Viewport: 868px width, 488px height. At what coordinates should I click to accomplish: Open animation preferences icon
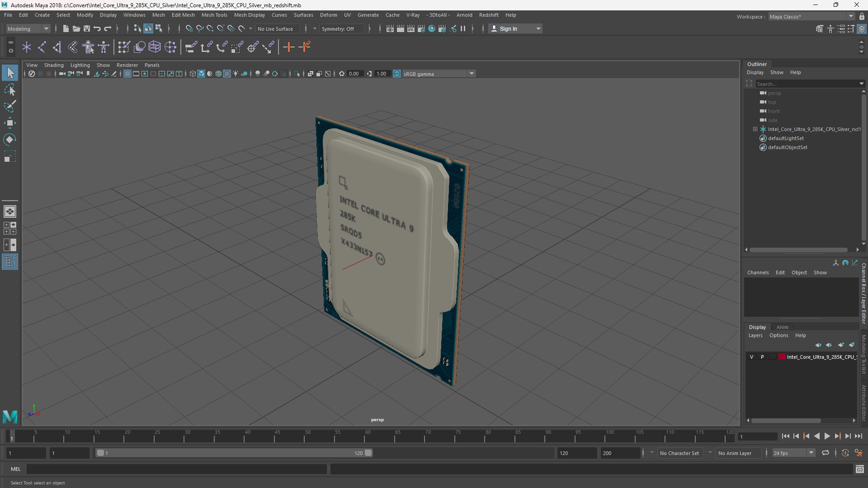pyautogui.click(x=859, y=453)
